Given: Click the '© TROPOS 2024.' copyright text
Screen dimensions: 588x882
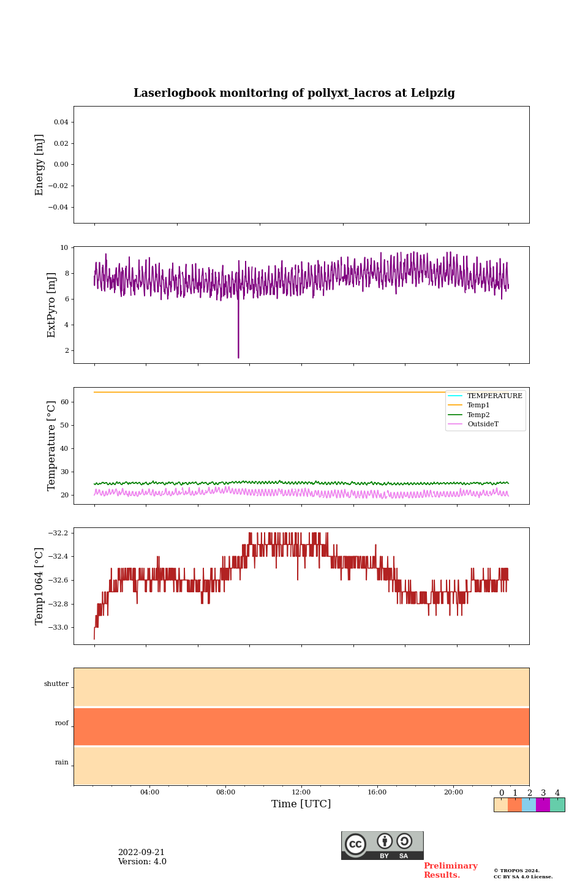Looking at the screenshot, I should 516,870.
